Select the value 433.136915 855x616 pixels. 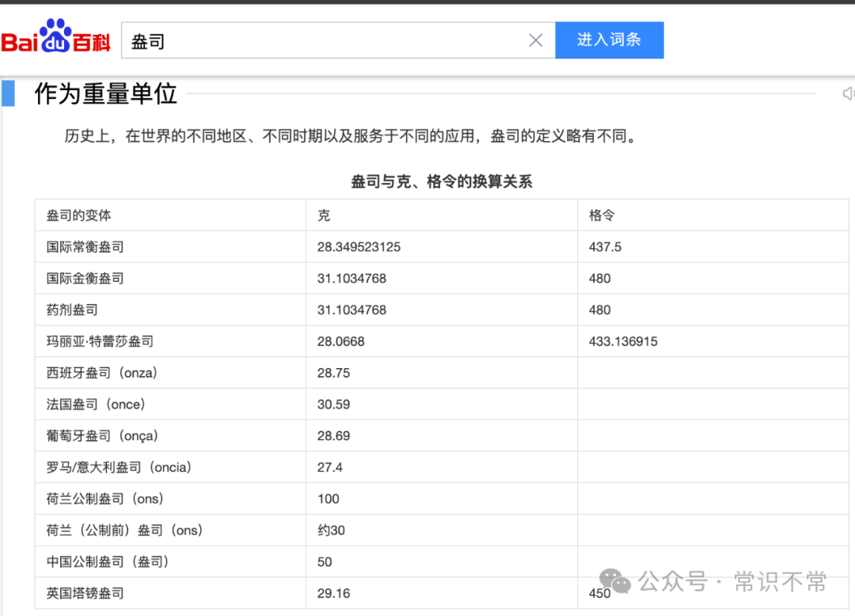[623, 342]
